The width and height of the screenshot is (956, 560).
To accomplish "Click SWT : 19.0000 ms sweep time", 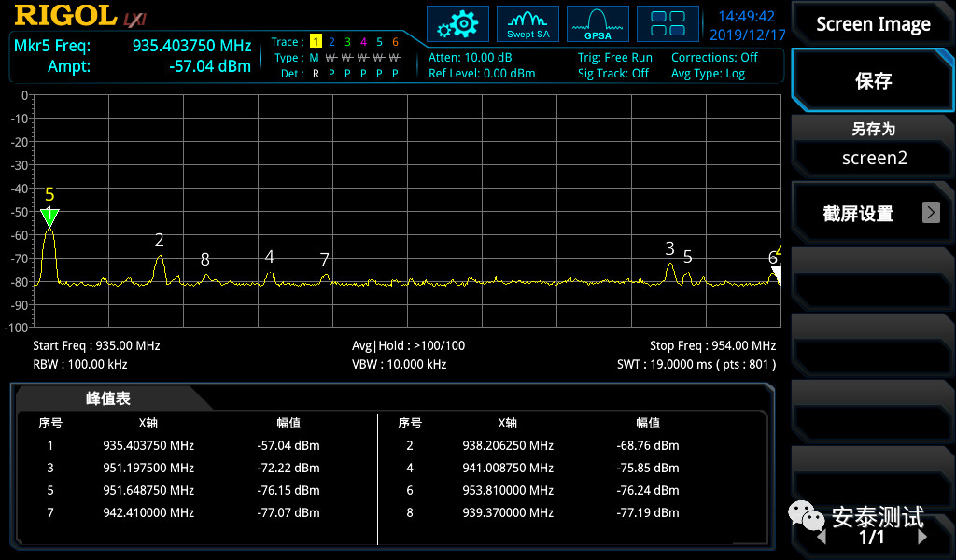I will 696,364.
